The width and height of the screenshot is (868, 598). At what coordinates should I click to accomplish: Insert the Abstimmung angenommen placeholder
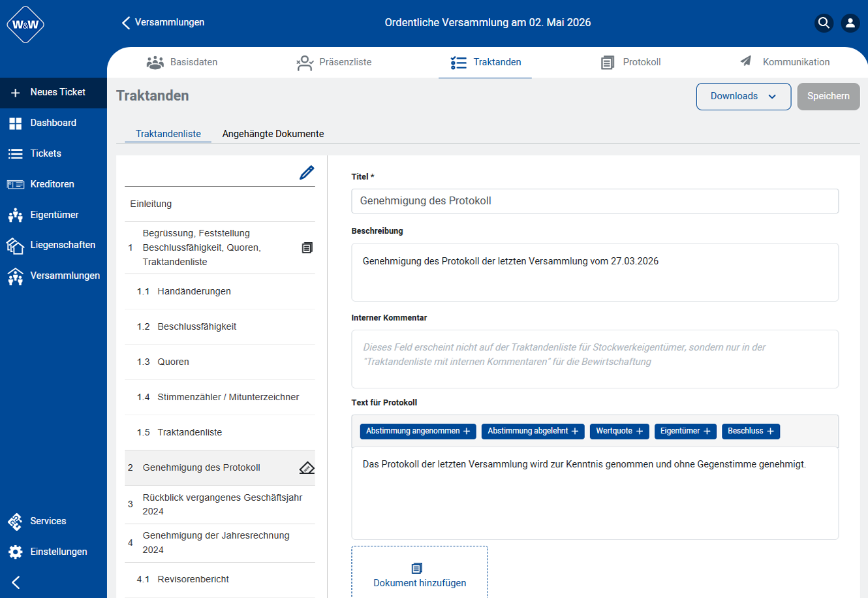point(418,431)
